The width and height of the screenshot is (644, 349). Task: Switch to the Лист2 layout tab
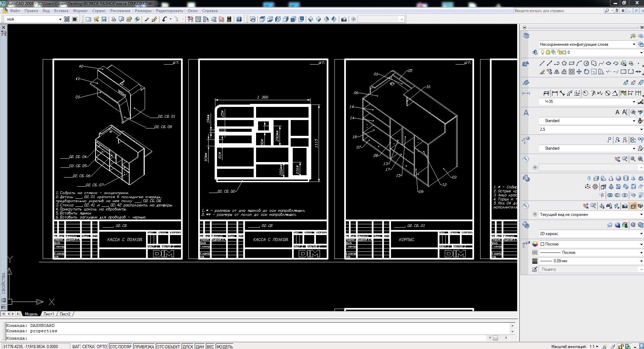pyautogui.click(x=65, y=314)
